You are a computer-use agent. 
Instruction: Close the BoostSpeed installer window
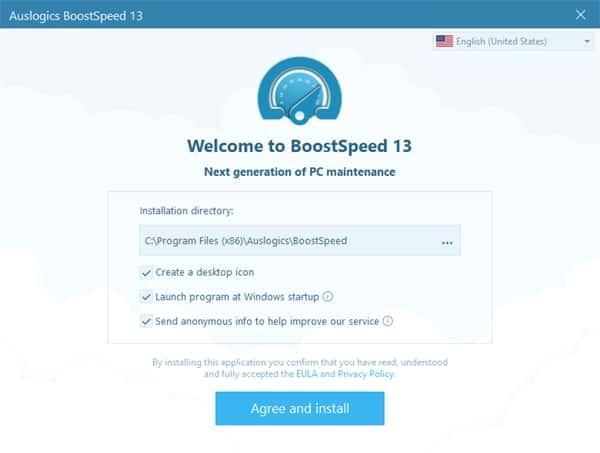(580, 15)
